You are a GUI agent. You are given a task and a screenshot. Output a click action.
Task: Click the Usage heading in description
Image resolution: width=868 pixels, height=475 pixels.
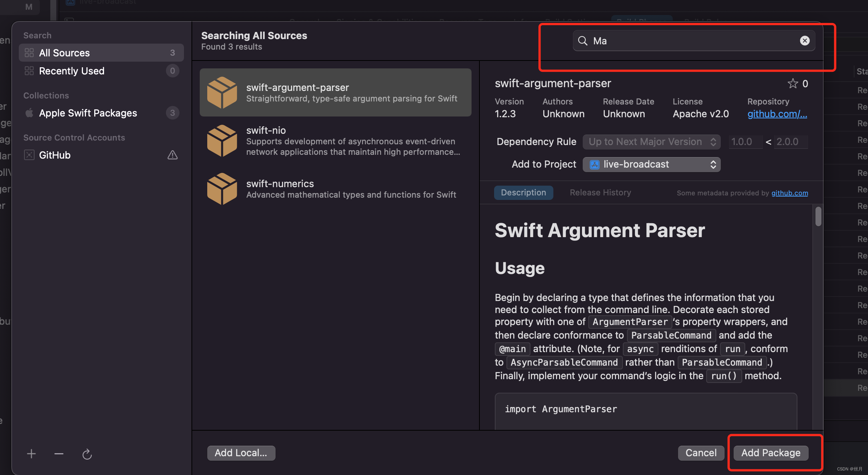[x=520, y=268]
